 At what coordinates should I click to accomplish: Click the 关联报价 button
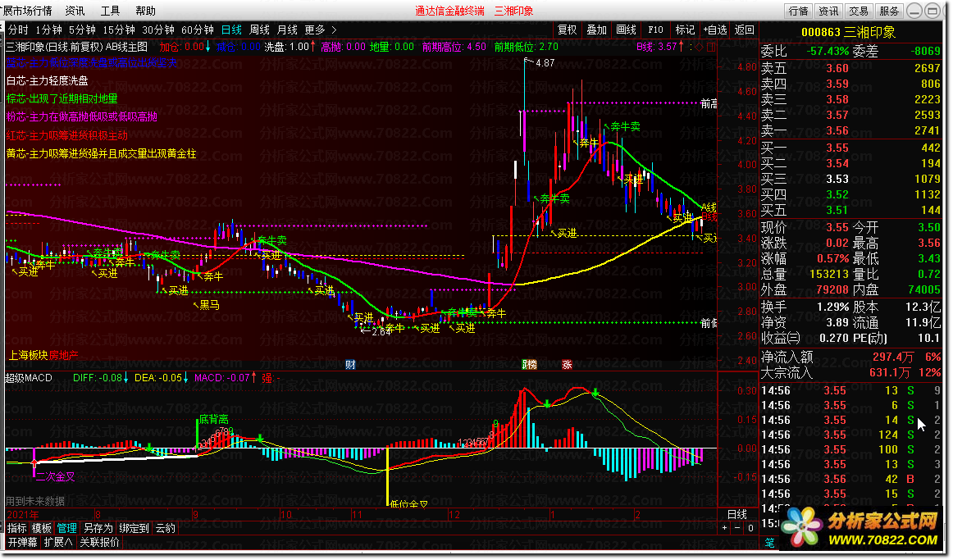(x=99, y=543)
